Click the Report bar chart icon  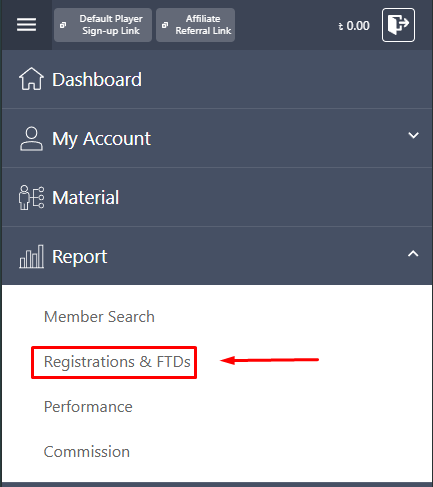tap(31, 256)
